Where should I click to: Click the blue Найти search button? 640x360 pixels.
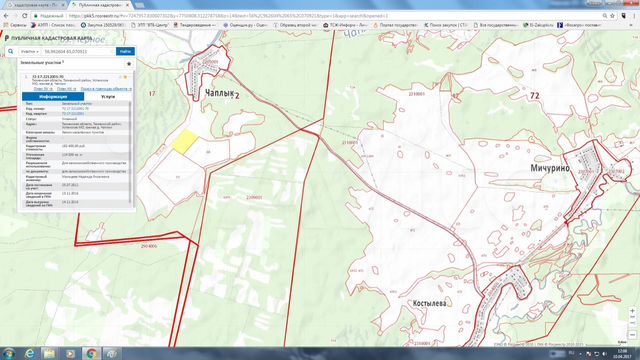click(125, 51)
